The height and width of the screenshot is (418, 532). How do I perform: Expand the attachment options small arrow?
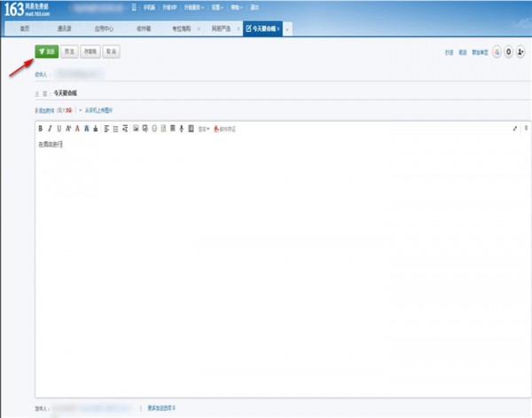pos(81,110)
